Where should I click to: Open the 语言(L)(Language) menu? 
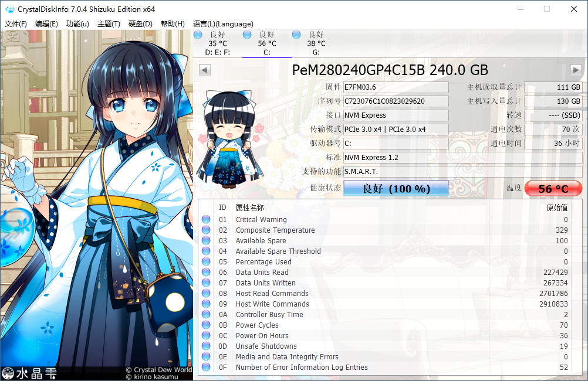[x=223, y=24]
